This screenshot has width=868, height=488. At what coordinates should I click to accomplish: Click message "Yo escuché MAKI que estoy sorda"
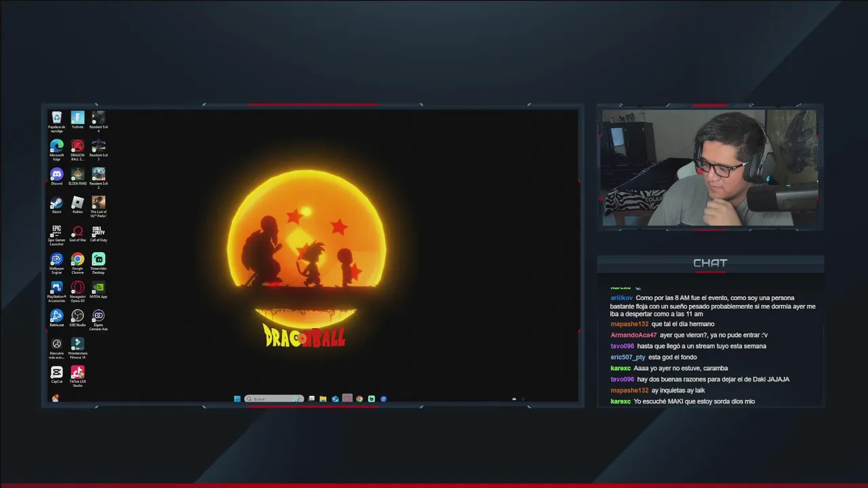point(694,401)
